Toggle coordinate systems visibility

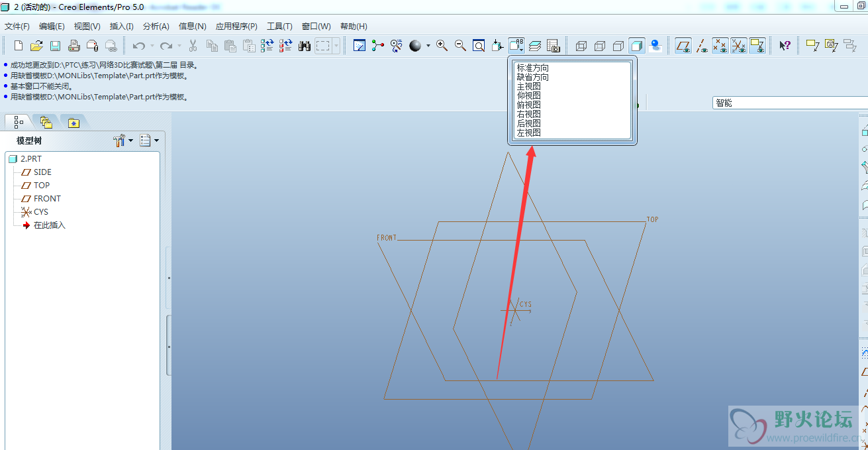(x=739, y=46)
